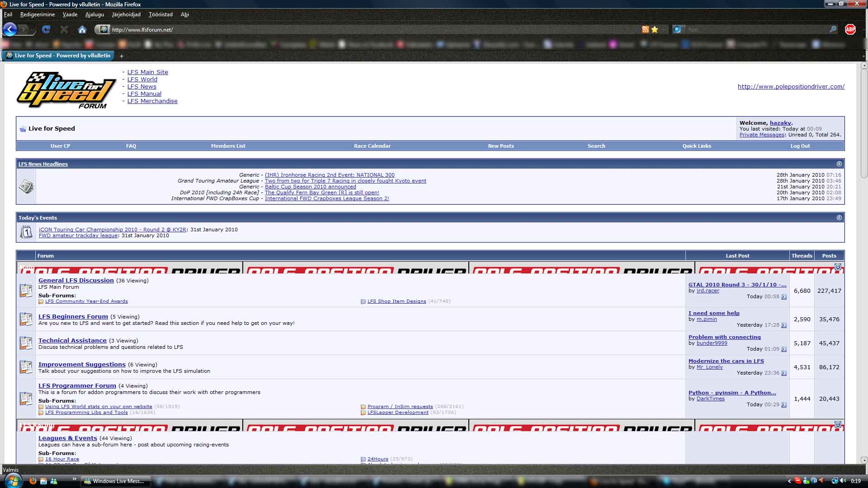Collapse the Today's Events section
Viewport: 868px width, 488px height.
[839, 218]
